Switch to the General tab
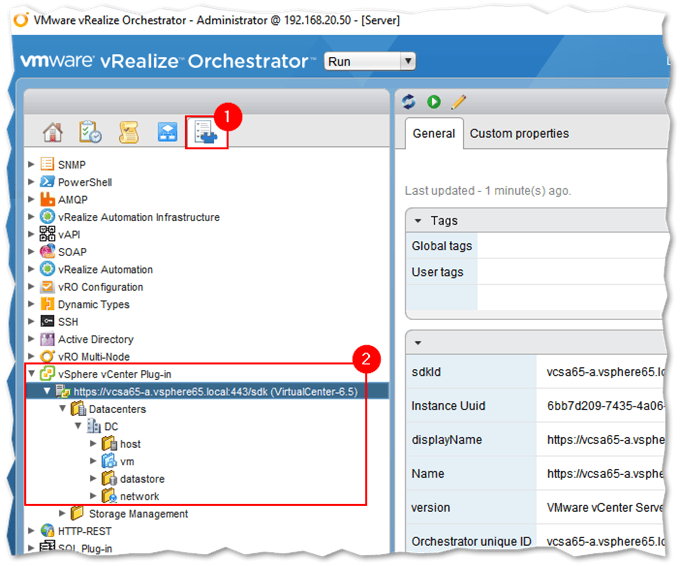 point(434,134)
